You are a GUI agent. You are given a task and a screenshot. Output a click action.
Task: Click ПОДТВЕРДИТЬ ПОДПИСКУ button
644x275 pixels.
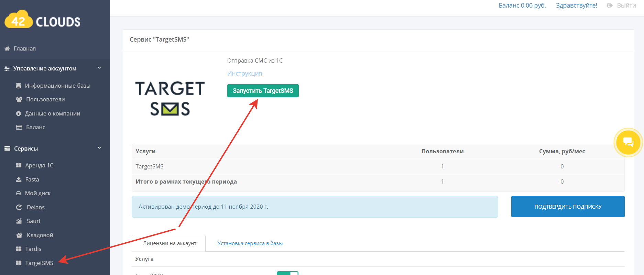(568, 207)
